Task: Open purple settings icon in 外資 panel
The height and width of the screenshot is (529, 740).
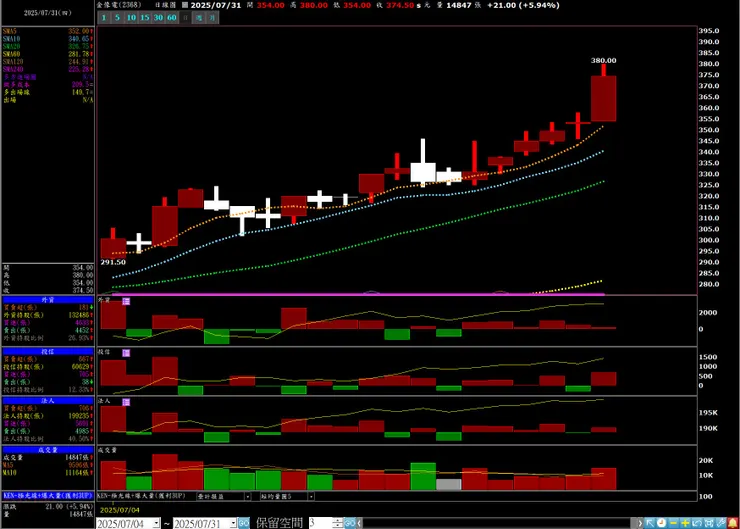Action: (126, 301)
